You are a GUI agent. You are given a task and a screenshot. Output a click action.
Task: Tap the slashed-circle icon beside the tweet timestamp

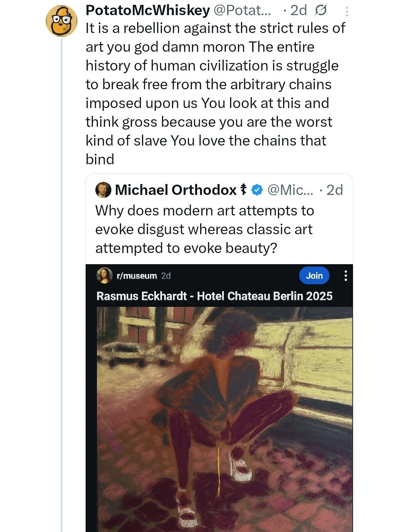point(321,11)
